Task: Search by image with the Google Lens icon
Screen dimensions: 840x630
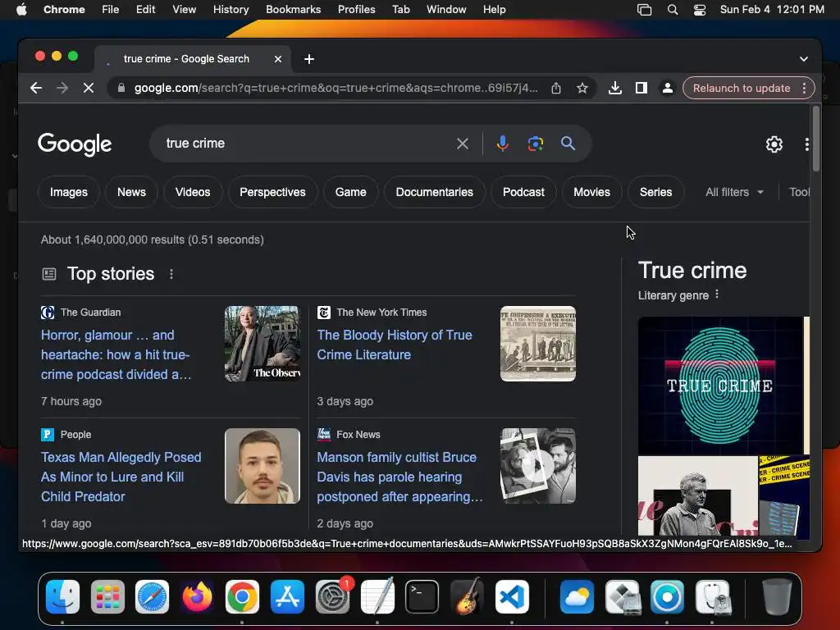Action: [535, 144]
